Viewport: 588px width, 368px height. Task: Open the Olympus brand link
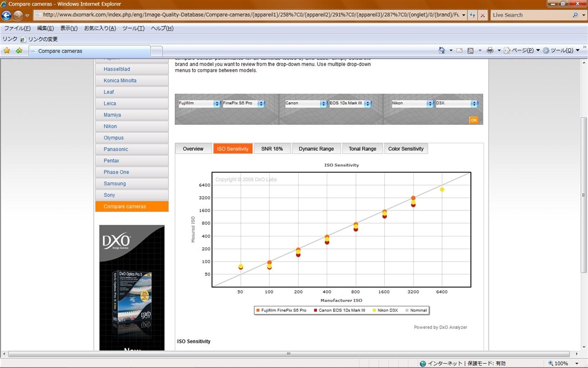pyautogui.click(x=131, y=138)
